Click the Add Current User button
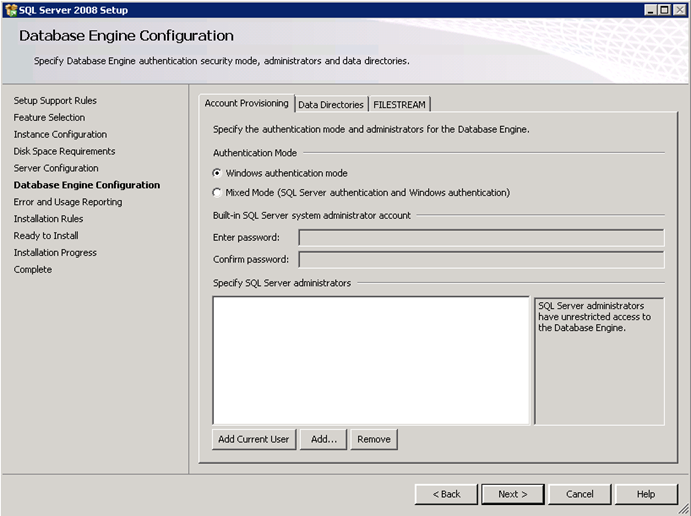The height and width of the screenshot is (516, 691). (x=254, y=439)
